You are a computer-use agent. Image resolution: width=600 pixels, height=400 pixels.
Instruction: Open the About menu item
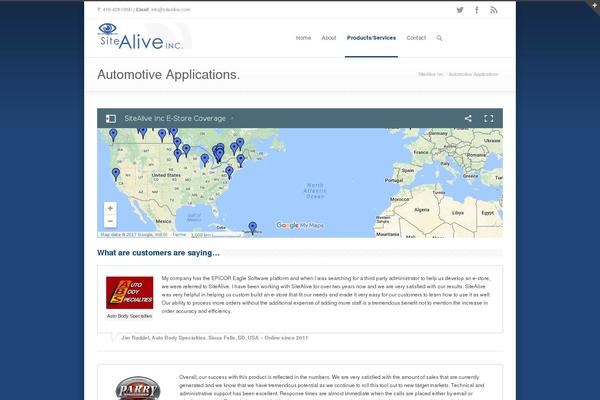pos(329,38)
